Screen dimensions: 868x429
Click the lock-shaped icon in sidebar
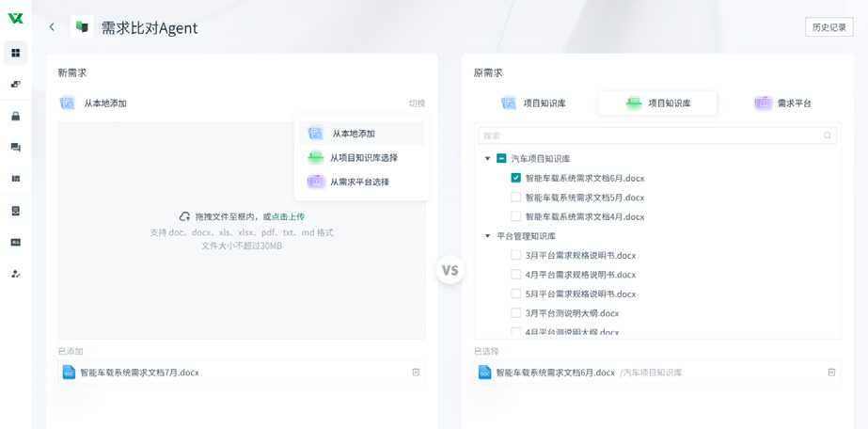[x=15, y=117]
